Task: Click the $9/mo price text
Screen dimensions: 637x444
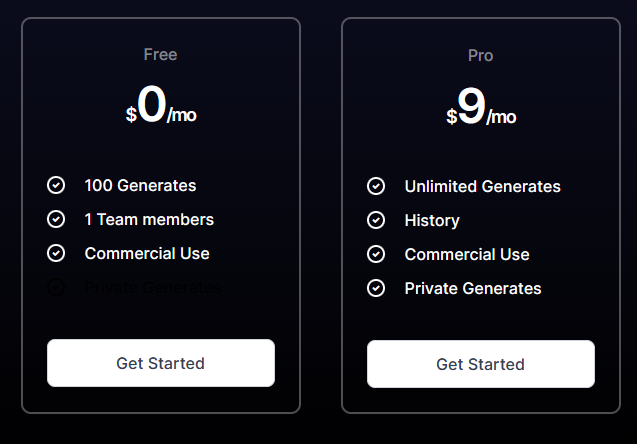Action: pos(481,106)
